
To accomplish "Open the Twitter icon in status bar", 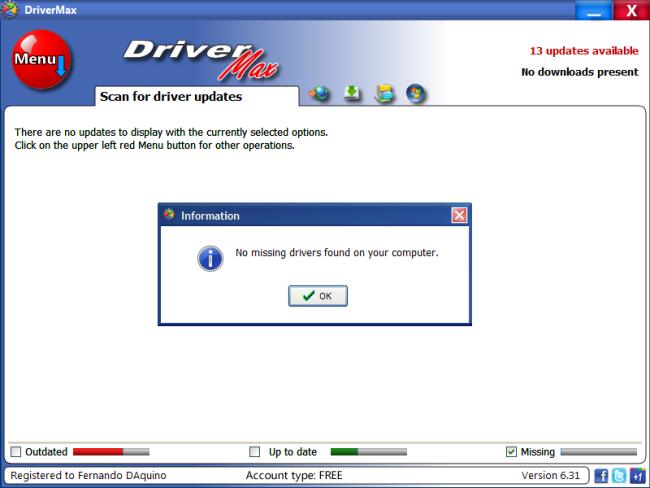I will coord(619,476).
